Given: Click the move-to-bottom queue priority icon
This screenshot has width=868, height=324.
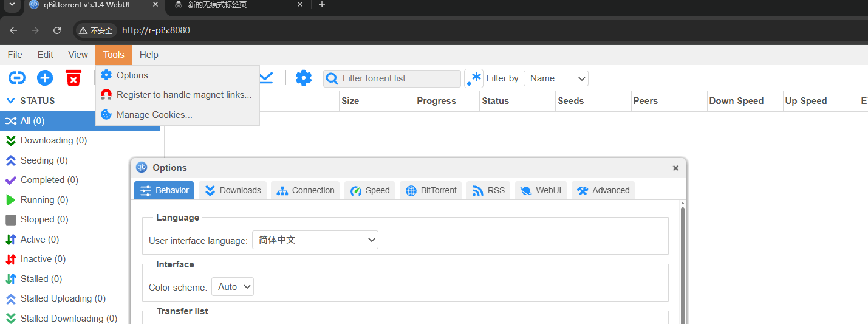Looking at the screenshot, I should tap(266, 78).
